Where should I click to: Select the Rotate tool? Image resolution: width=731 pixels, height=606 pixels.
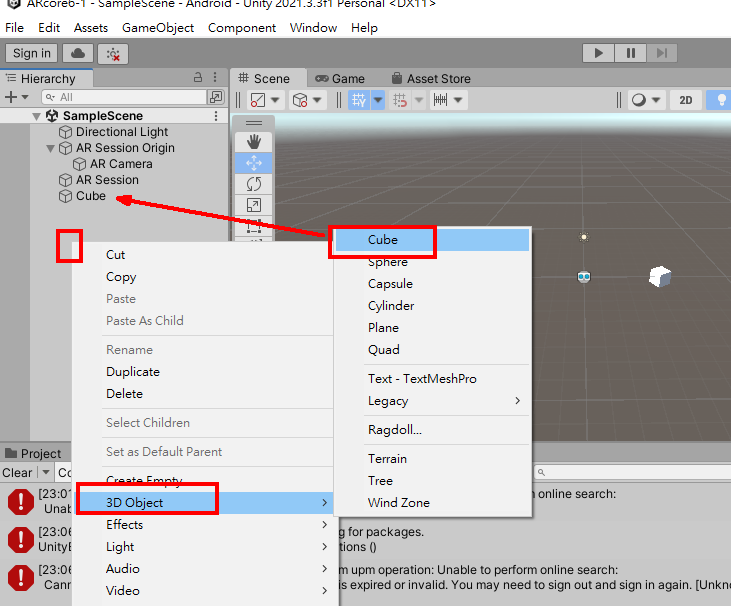[254, 184]
